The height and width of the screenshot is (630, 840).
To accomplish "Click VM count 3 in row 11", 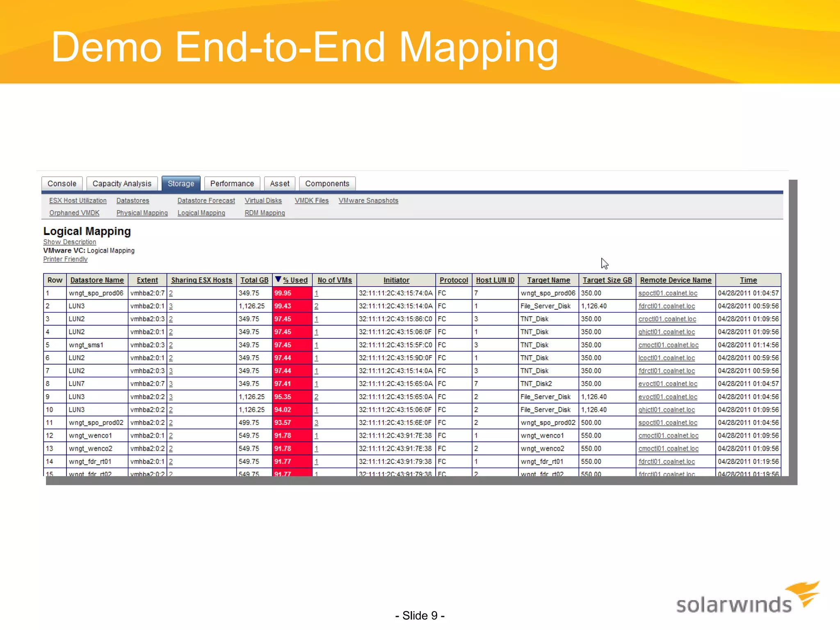I will [x=316, y=423].
